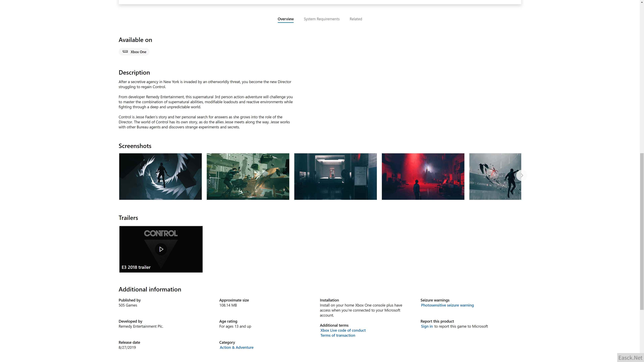Click the Xbox One console icon
The image size is (644, 362).
[x=125, y=51]
